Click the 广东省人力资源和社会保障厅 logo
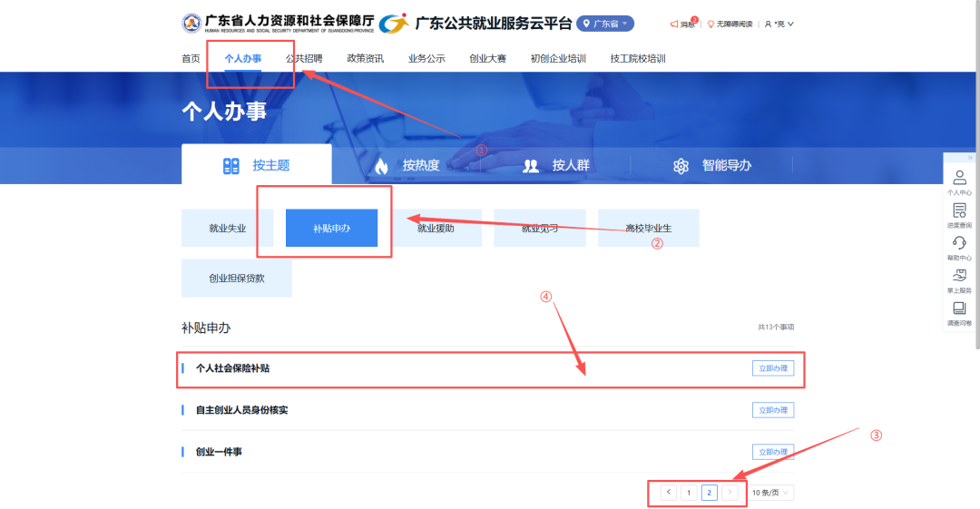This screenshot has height=509, width=980. coord(279,24)
